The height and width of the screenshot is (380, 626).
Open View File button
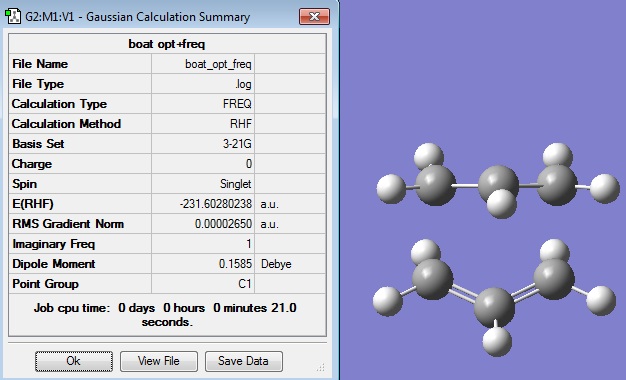pyautogui.click(x=159, y=361)
